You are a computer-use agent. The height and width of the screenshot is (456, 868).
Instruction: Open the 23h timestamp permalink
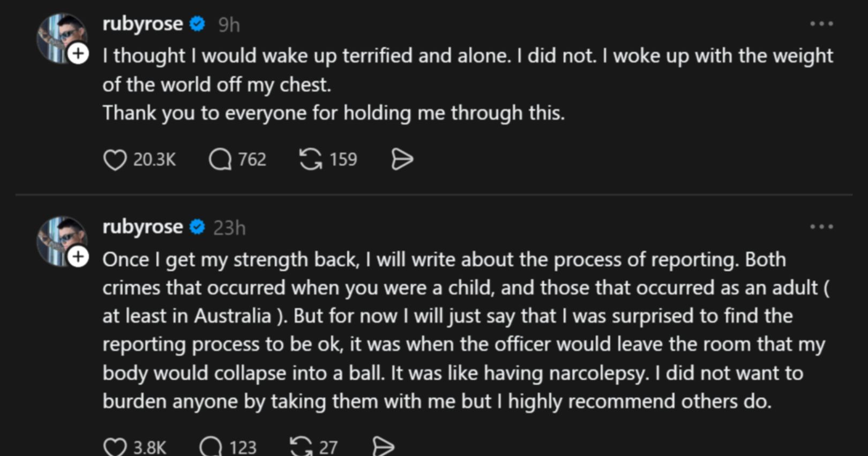point(229,228)
